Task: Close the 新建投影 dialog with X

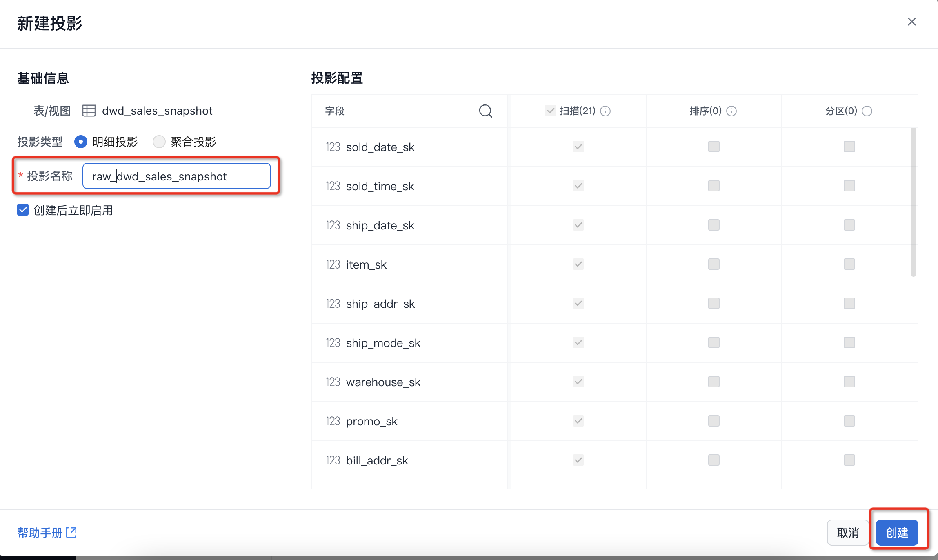Action: [x=911, y=22]
